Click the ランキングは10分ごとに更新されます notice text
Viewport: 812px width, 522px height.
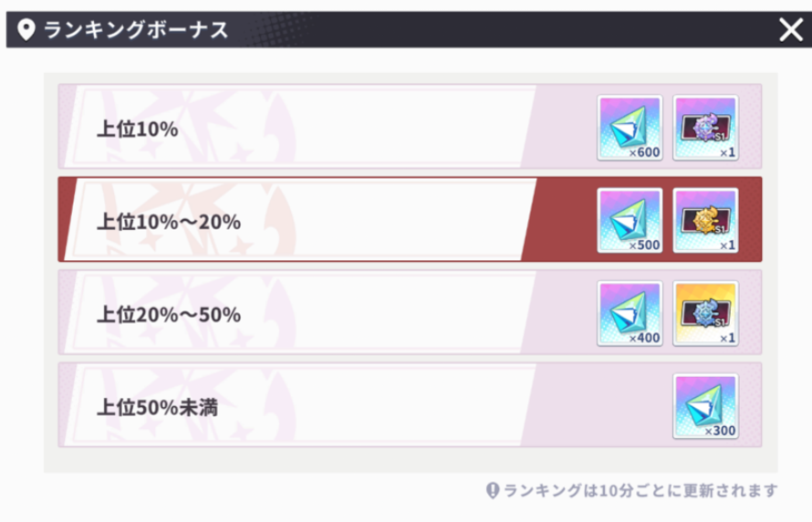(x=640, y=491)
